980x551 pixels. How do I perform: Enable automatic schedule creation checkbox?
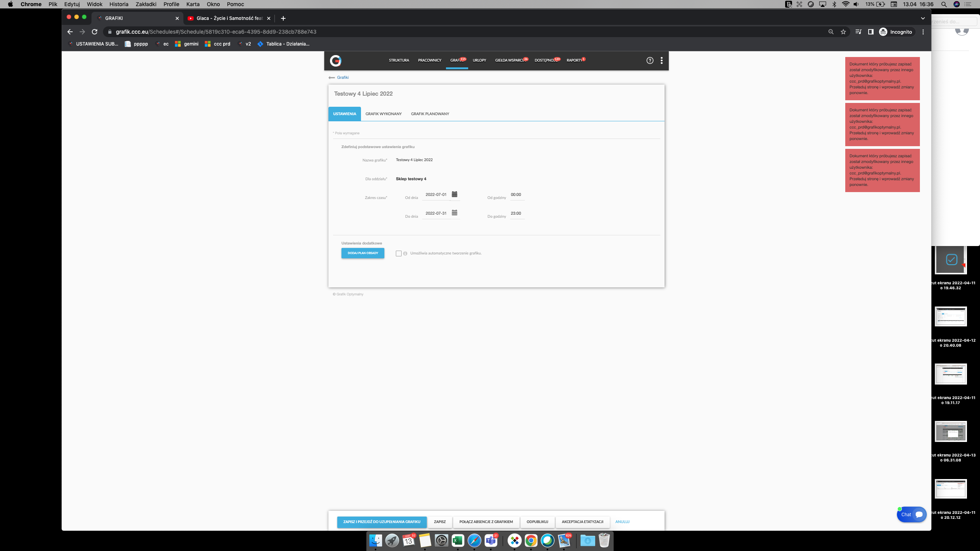click(399, 253)
